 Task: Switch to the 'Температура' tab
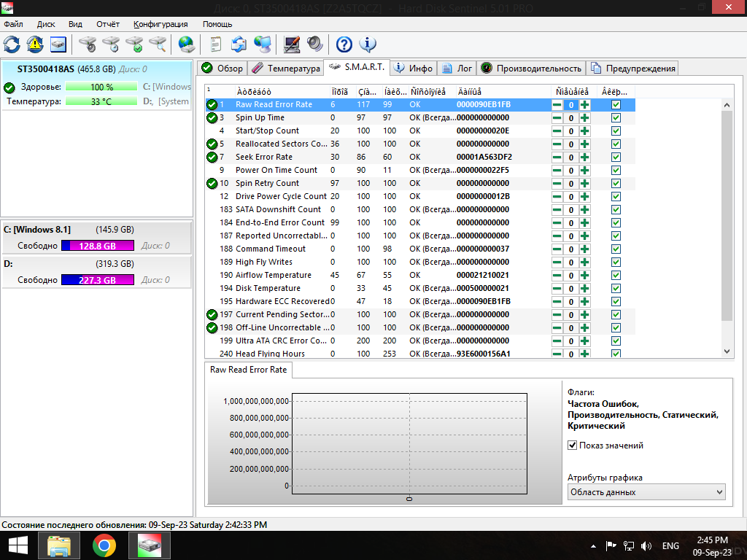coord(286,69)
